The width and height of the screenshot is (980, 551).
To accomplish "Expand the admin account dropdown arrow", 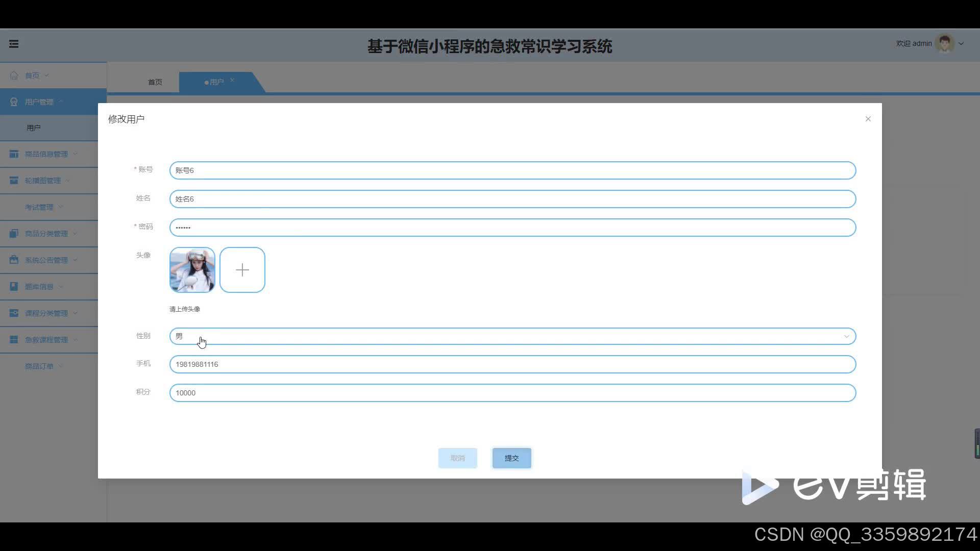I will pos(961,44).
